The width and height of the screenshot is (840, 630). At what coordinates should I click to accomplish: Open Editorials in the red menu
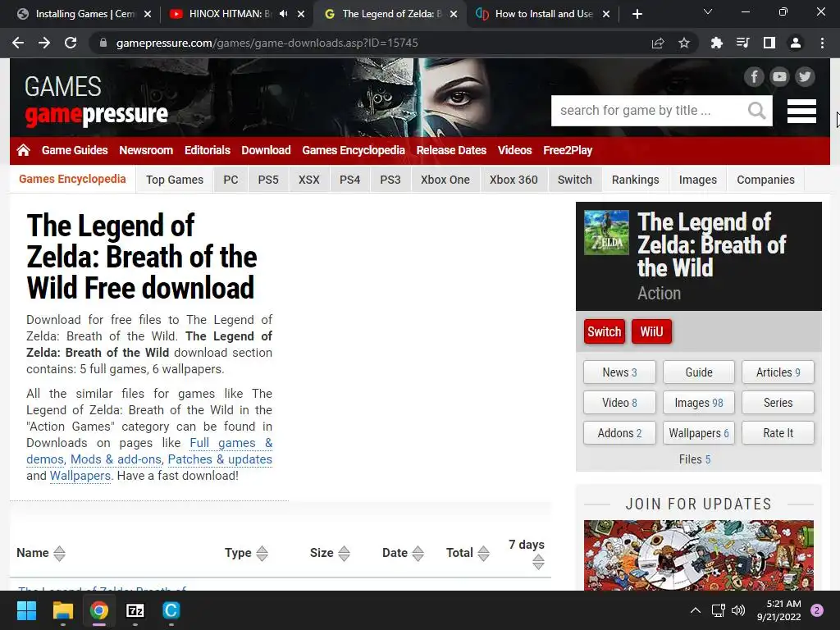(x=208, y=151)
